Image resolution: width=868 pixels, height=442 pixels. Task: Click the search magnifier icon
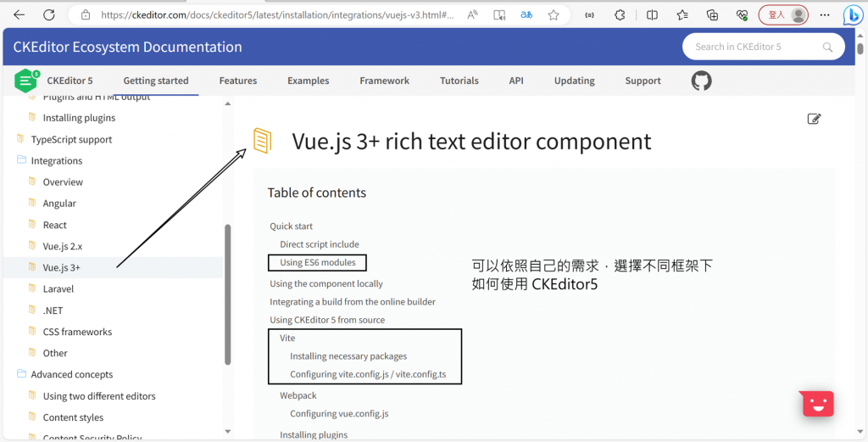tap(827, 47)
